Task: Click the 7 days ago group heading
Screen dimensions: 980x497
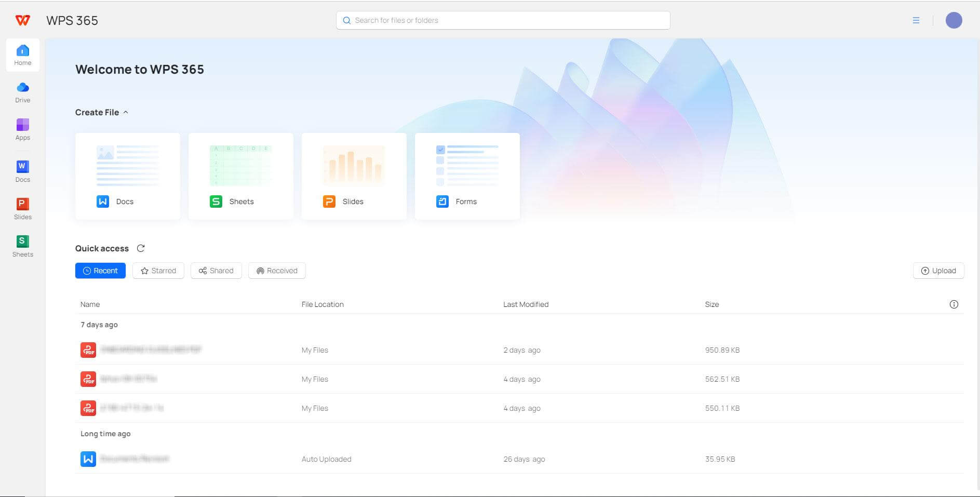Action: (x=99, y=325)
